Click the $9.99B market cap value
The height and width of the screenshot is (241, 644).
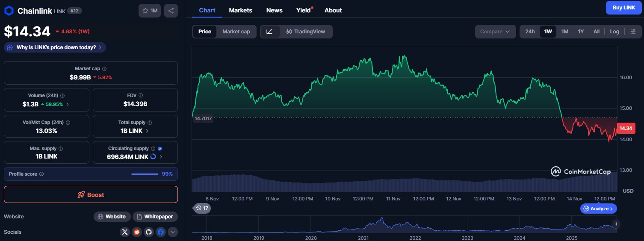point(80,77)
